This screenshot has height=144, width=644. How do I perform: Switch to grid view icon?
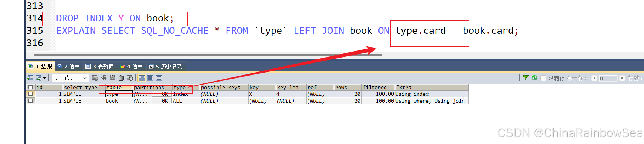pos(142,78)
